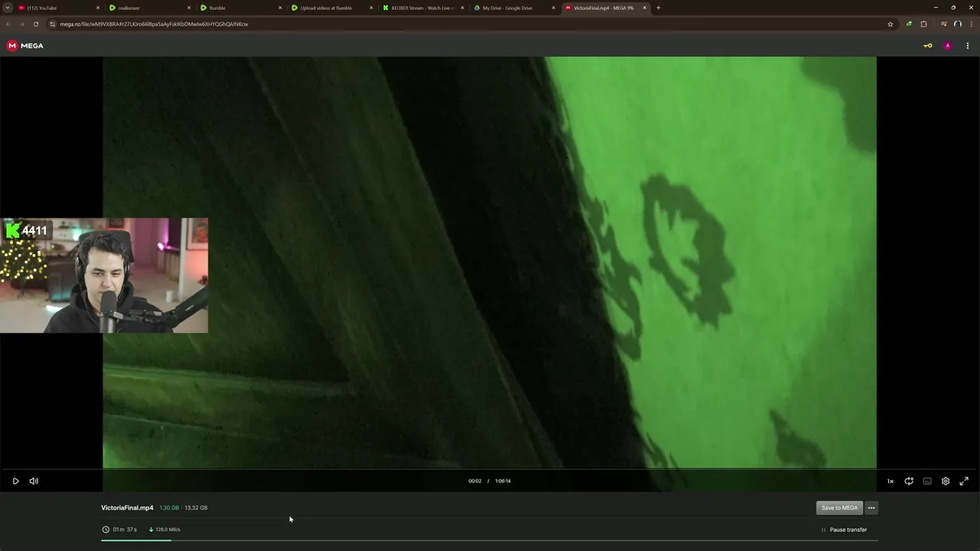The image size is (980, 551).
Task: Expand the tab search dropdown
Action: (x=7, y=8)
